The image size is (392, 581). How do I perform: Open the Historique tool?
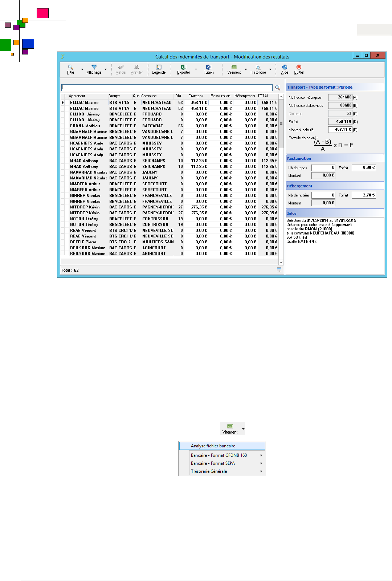click(258, 69)
